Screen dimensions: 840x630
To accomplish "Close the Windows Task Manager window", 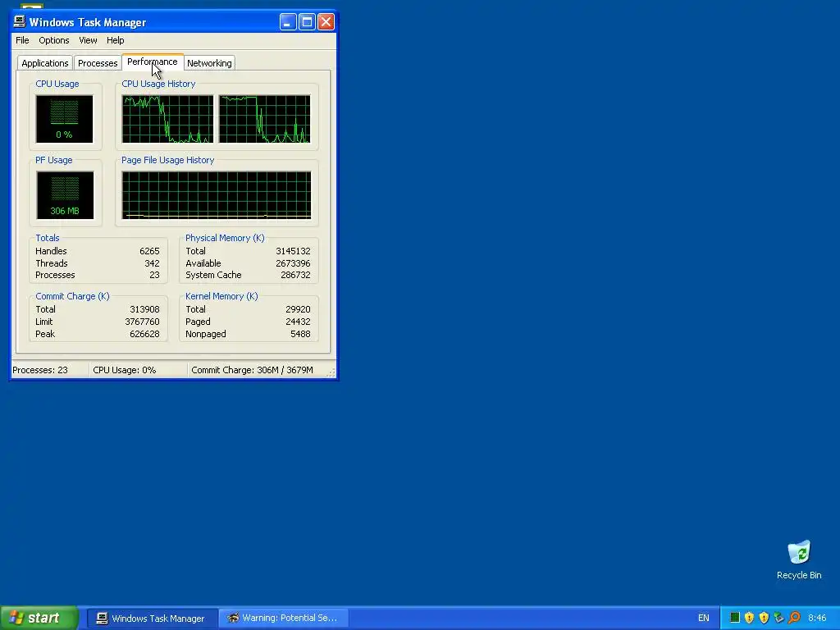I will click(326, 22).
